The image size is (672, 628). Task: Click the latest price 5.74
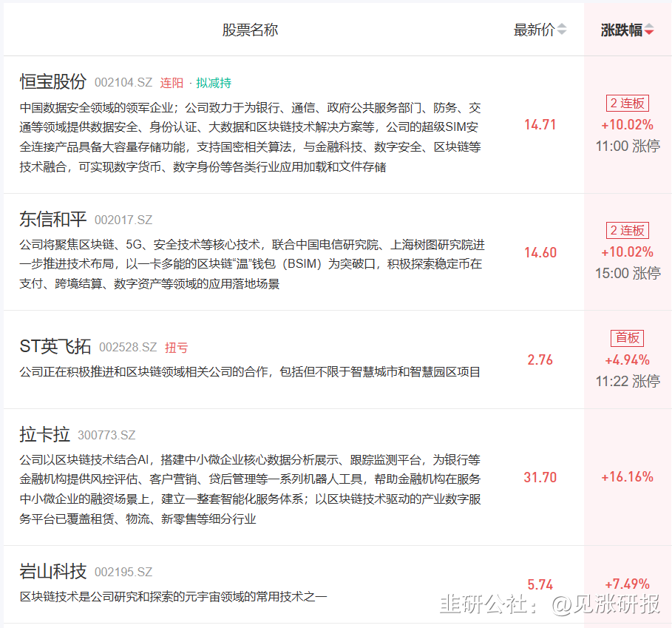pos(540,584)
